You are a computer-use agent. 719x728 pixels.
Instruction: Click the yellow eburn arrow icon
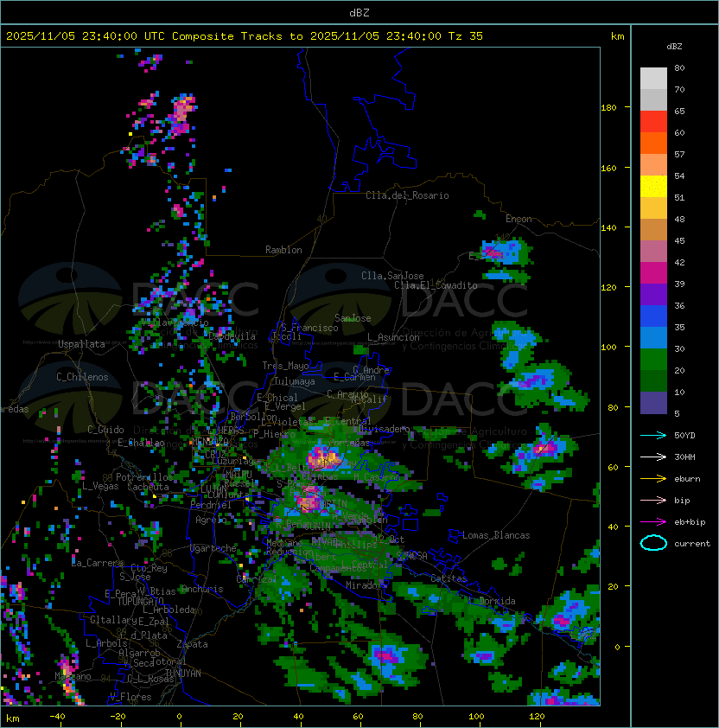click(x=653, y=479)
